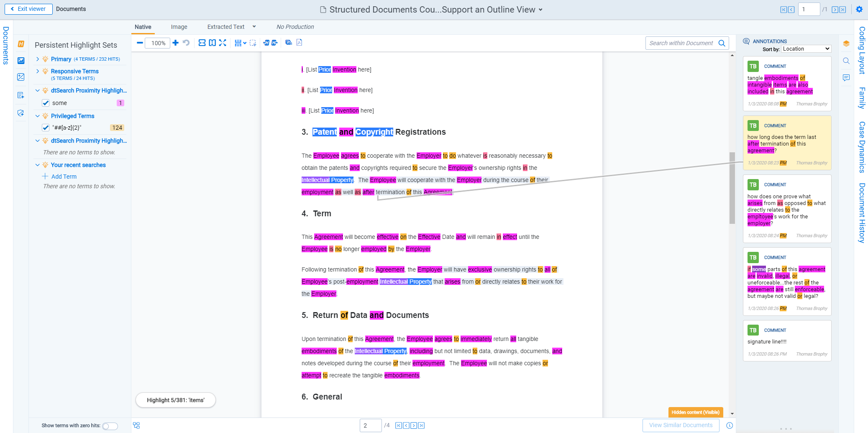Open Persistent Highlight Sets sidebar icon
The image size is (868, 433).
(21, 44)
